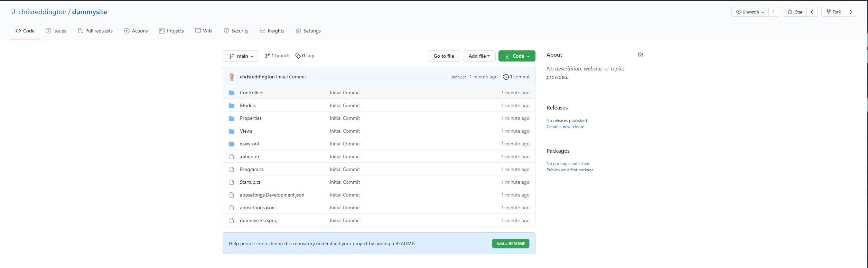Click the branch icon next to 1 branch
868x268 pixels.
(267, 56)
